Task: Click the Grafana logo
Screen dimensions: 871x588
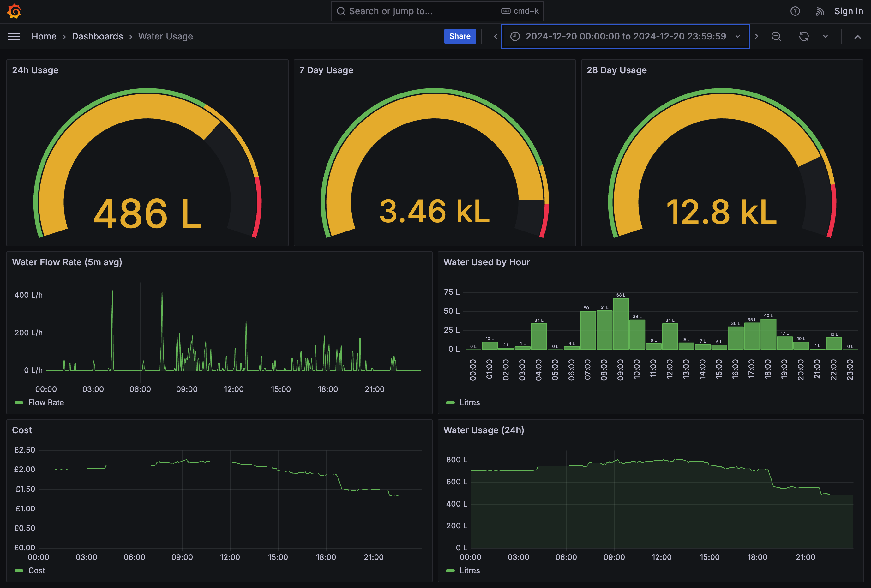Action: [14, 11]
